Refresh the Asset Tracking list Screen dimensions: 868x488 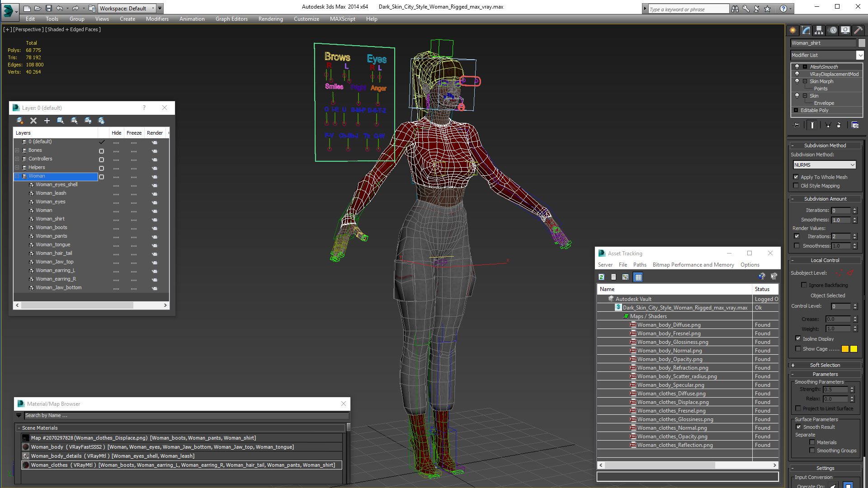point(601,277)
